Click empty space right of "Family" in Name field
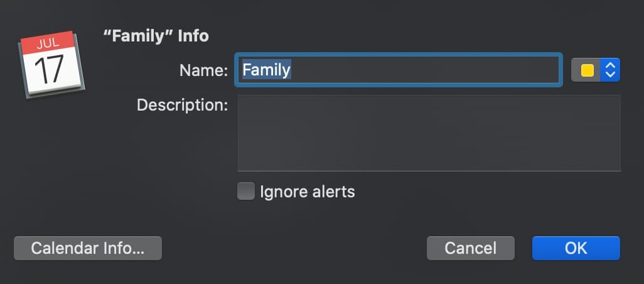Screen dimensions: 644x284 coord(427,70)
